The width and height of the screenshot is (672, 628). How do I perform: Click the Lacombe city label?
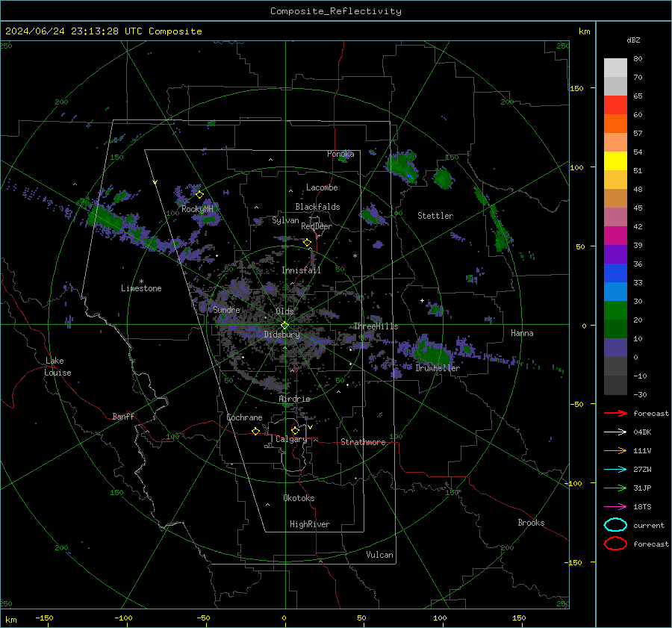coord(322,187)
